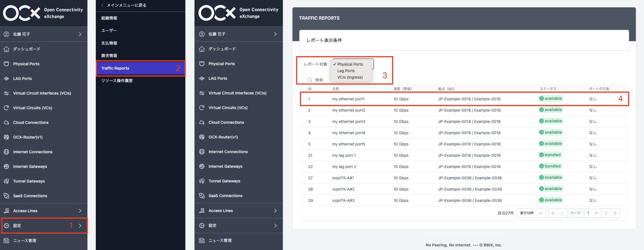Open the page number selector showing 1
The image size is (644, 250).
(x=592, y=213)
